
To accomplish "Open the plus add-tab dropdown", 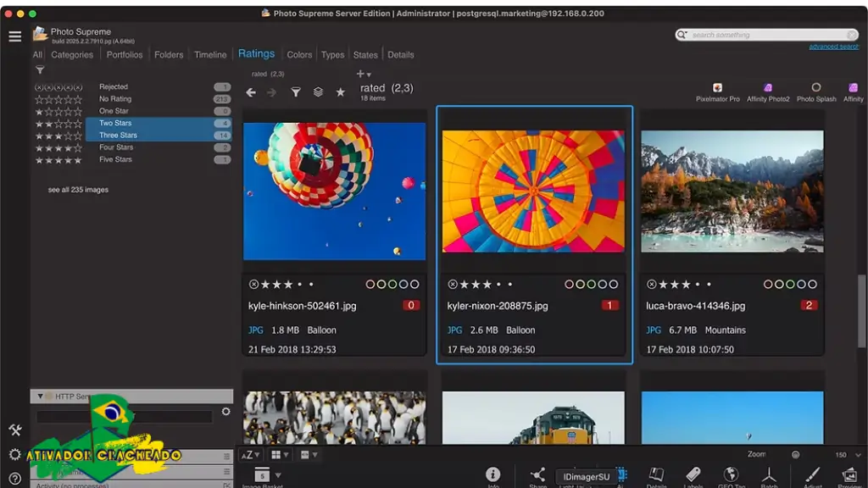I will [364, 74].
